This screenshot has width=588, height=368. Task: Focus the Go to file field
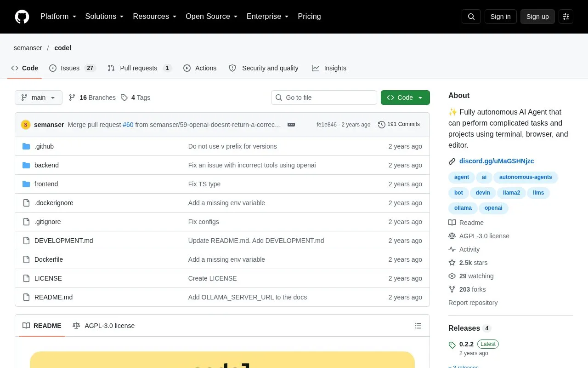(324, 98)
